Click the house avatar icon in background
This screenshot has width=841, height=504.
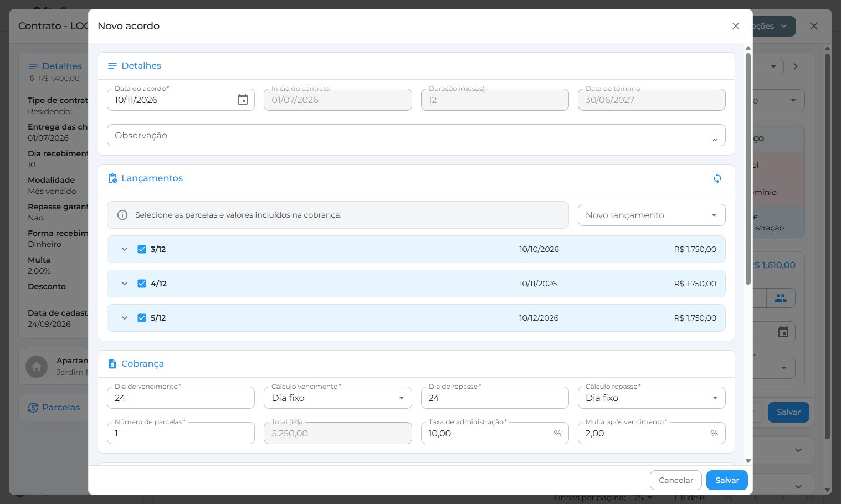(37, 367)
